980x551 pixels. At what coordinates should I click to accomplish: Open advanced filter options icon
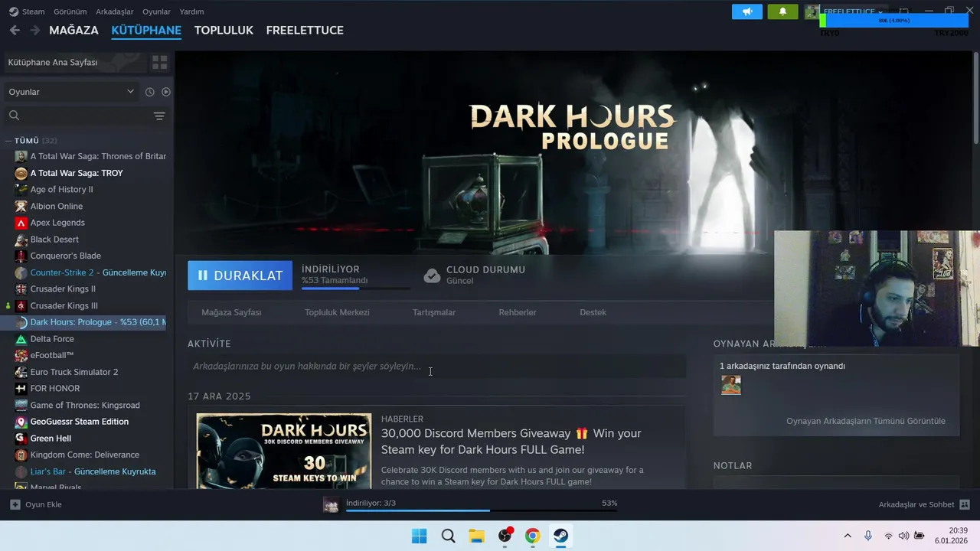[159, 116]
